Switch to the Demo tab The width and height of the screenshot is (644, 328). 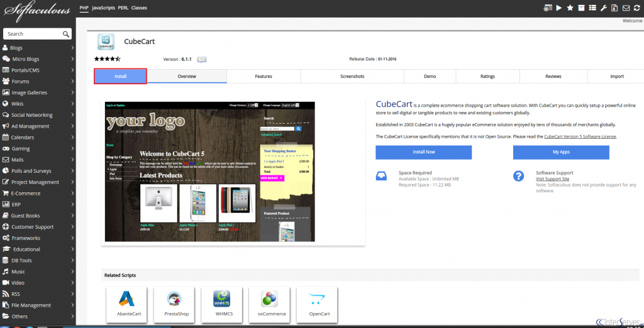(430, 77)
